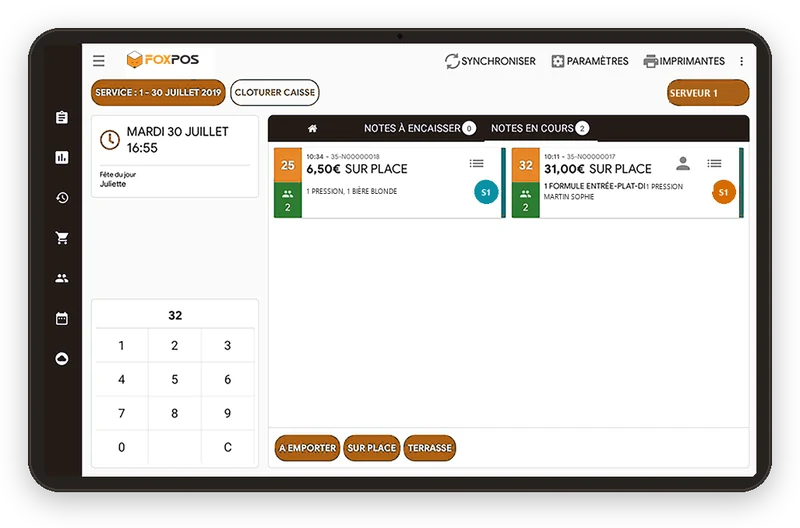Click the Serveur 1 button
The image size is (800, 528).
click(x=708, y=93)
